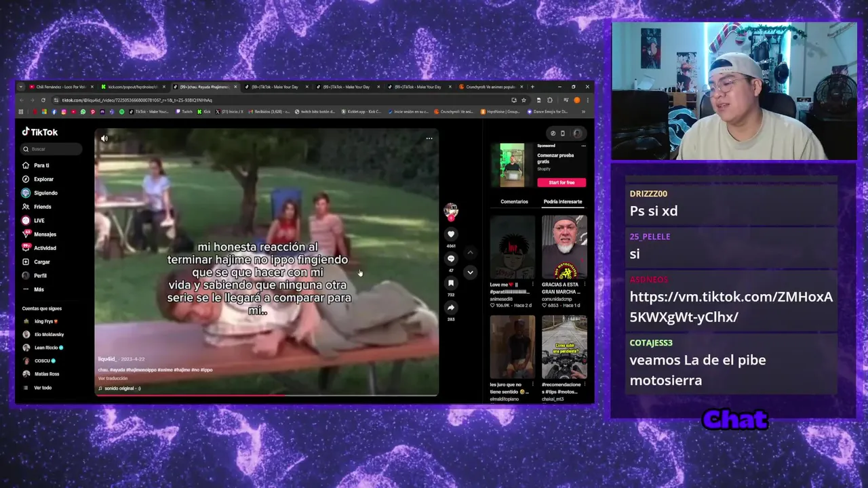Open the video comments bubble
The image size is (868, 488).
(451, 259)
